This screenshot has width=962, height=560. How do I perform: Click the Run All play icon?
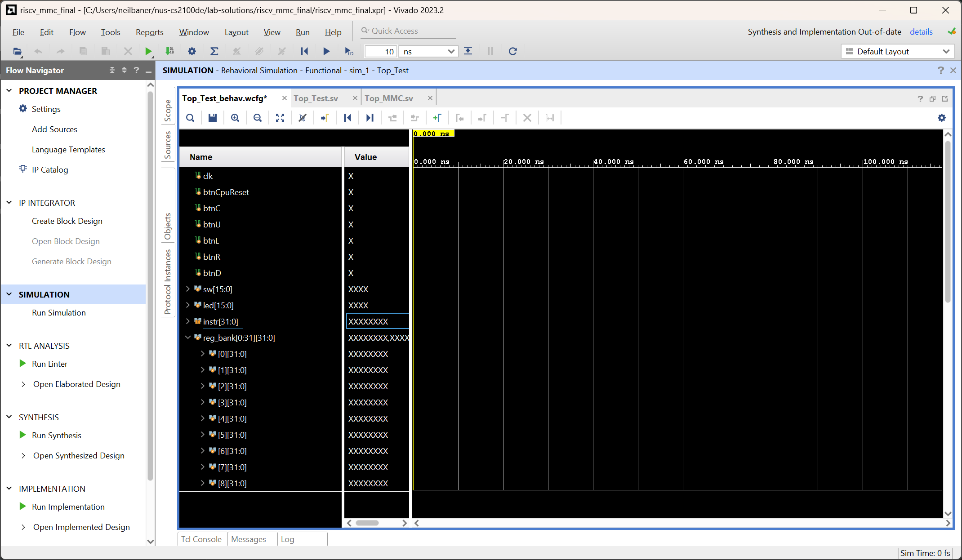pyautogui.click(x=326, y=51)
